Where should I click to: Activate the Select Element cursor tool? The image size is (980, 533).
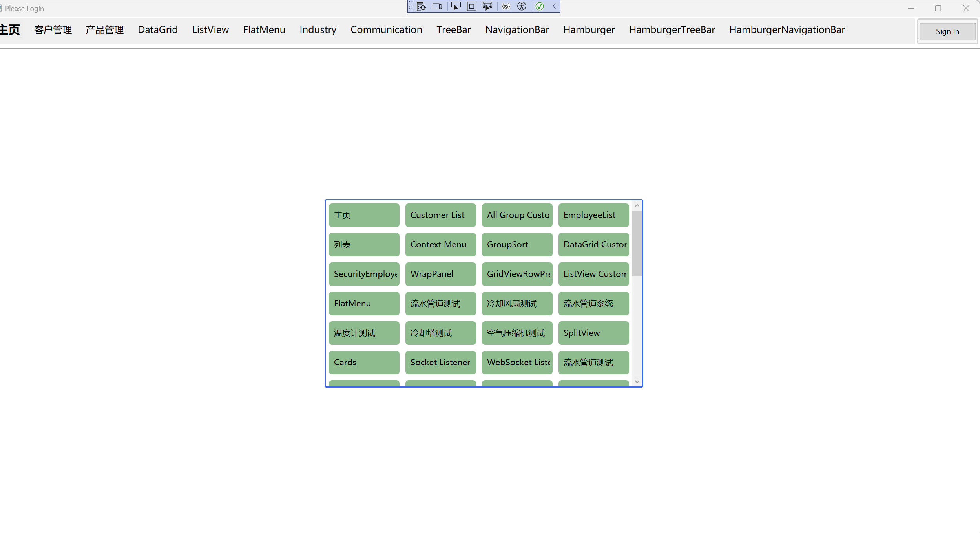(x=456, y=6)
